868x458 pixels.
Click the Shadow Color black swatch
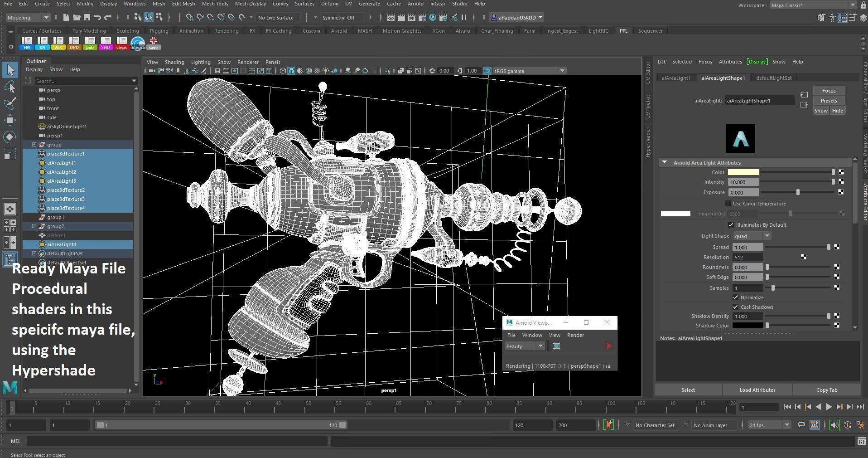pos(747,326)
